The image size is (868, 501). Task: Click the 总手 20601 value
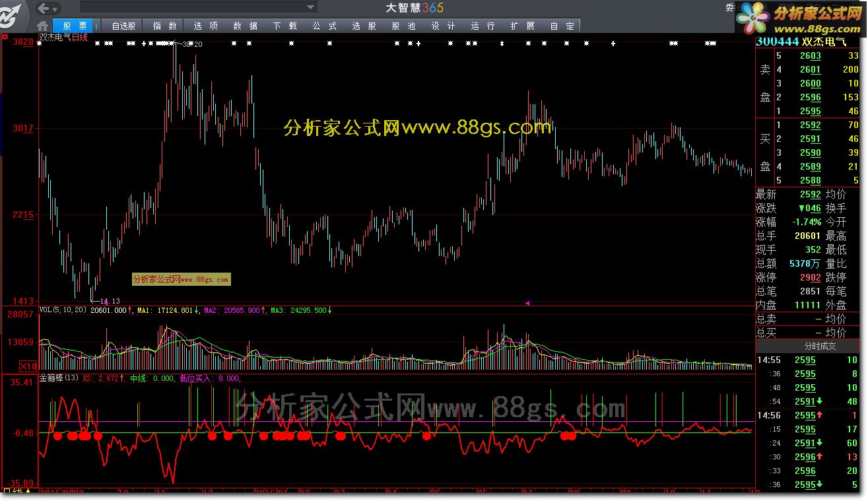(807, 236)
